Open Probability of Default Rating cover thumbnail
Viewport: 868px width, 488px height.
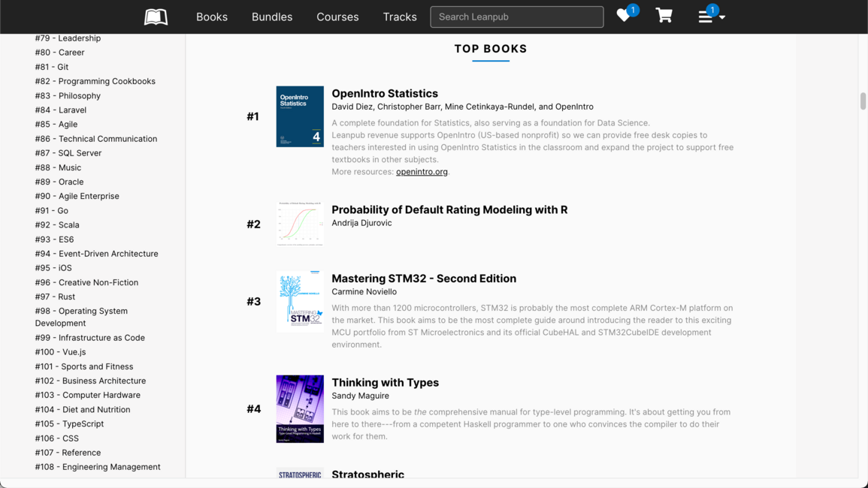pyautogui.click(x=300, y=224)
